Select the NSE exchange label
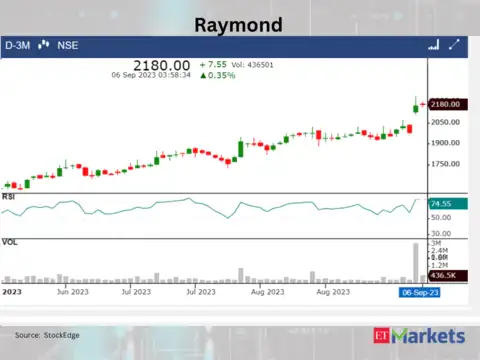The image size is (480, 360). (x=68, y=45)
